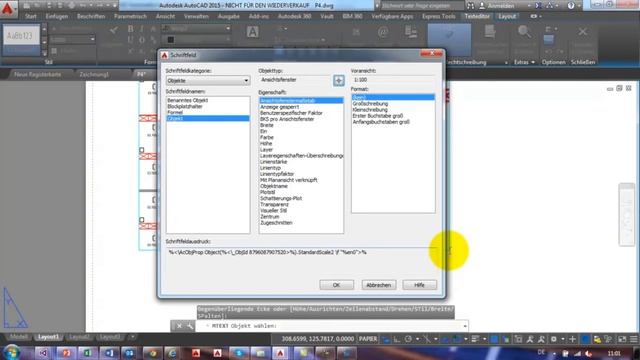This screenshot has height=360, width=640.
Task: Click the Optionen panel label
Action: pyautogui.click(x=553, y=62)
